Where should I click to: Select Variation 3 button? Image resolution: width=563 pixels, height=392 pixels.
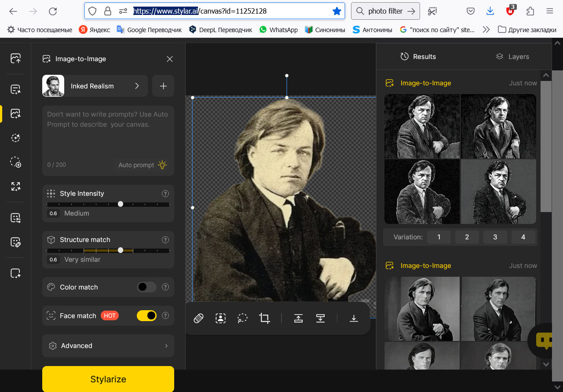(495, 237)
